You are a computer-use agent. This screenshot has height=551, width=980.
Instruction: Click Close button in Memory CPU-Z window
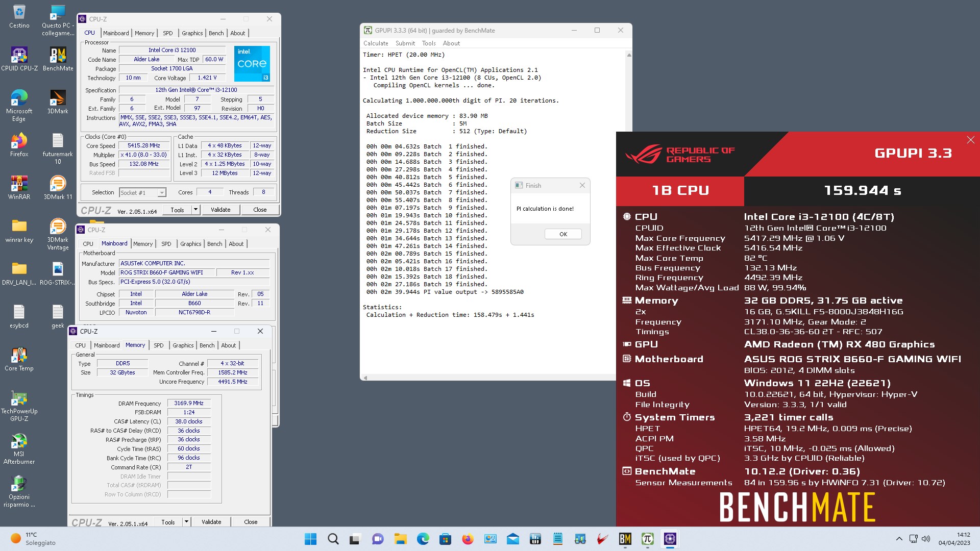coord(251,522)
